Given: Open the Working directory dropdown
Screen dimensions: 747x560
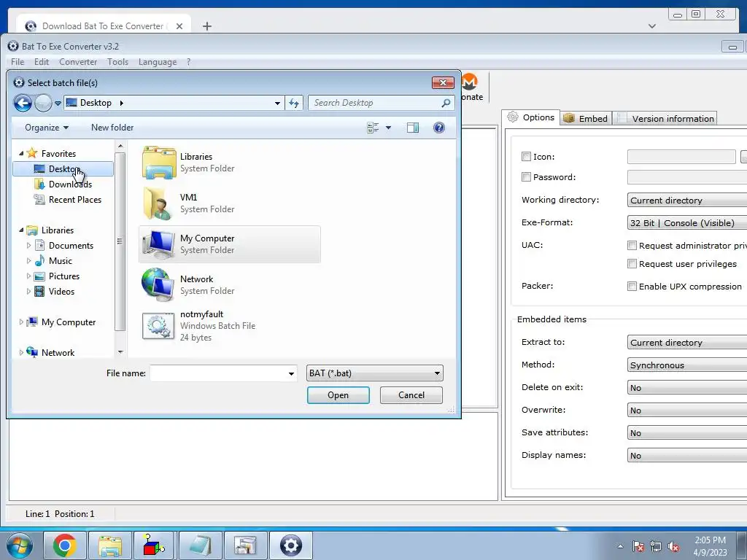Looking at the screenshot, I should click(x=687, y=201).
